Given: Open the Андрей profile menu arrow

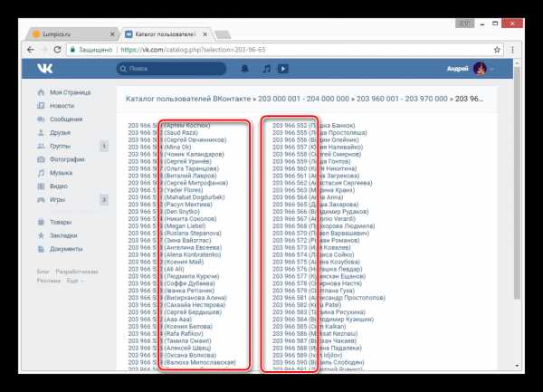Looking at the screenshot, I should [492, 69].
